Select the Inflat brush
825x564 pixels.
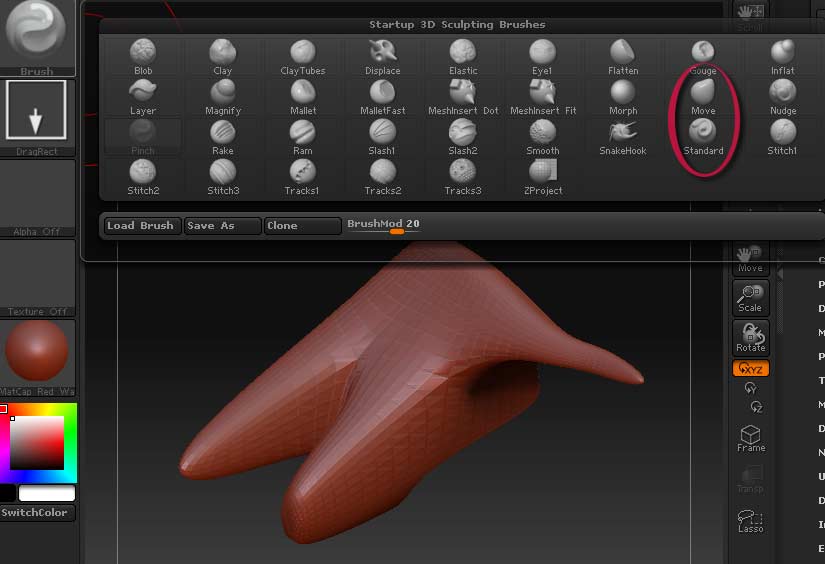click(783, 56)
